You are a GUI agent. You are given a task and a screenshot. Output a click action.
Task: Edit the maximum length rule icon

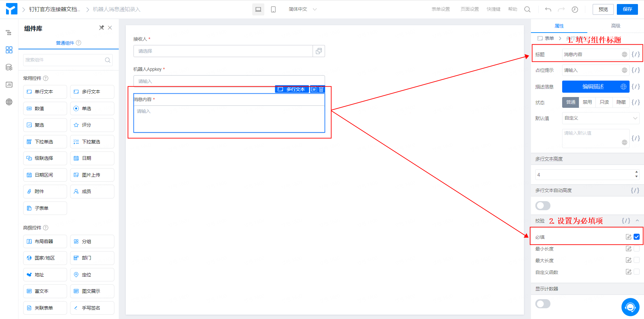(x=629, y=260)
